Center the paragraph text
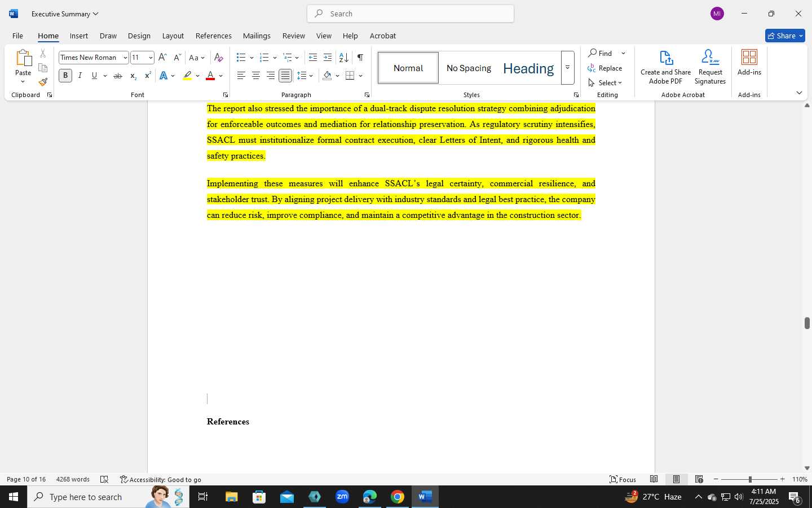This screenshot has width=812, height=508. click(256, 76)
